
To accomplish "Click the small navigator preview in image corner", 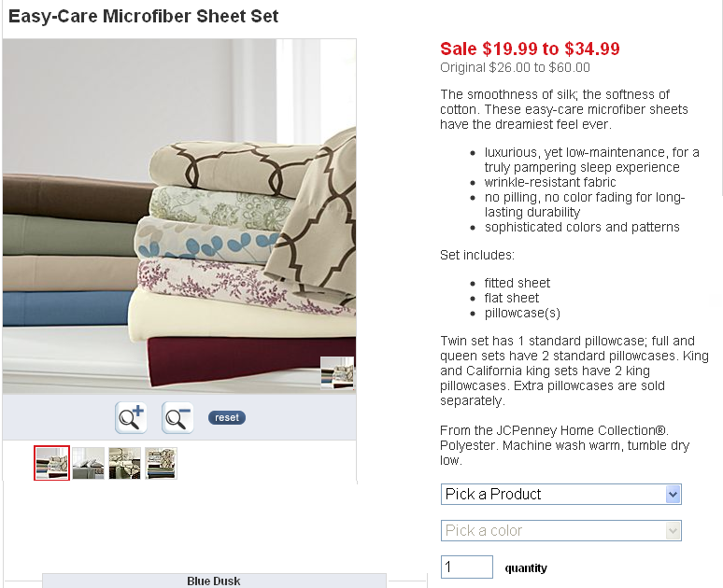I will [x=337, y=372].
